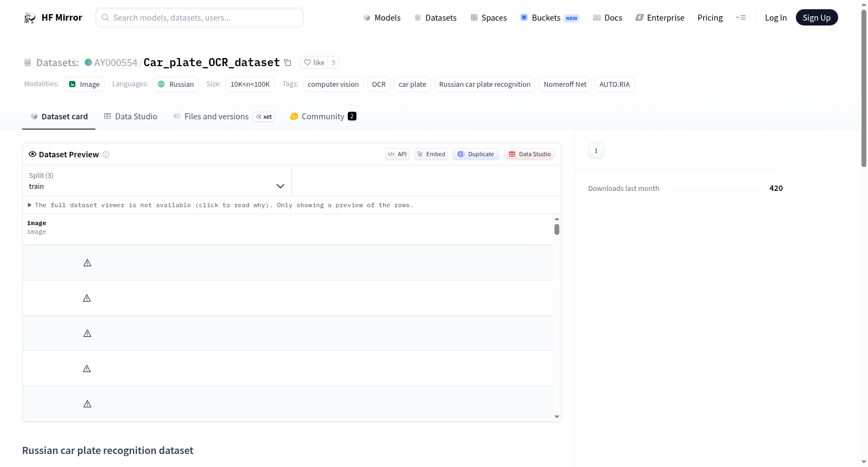Click the Russian car plate recognition dataset heading
The height and width of the screenshot is (467, 868).
107,451
